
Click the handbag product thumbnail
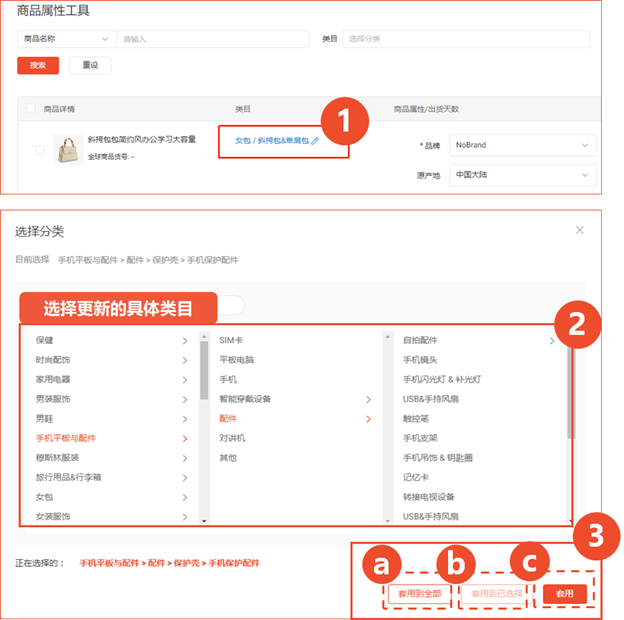pos(68,150)
